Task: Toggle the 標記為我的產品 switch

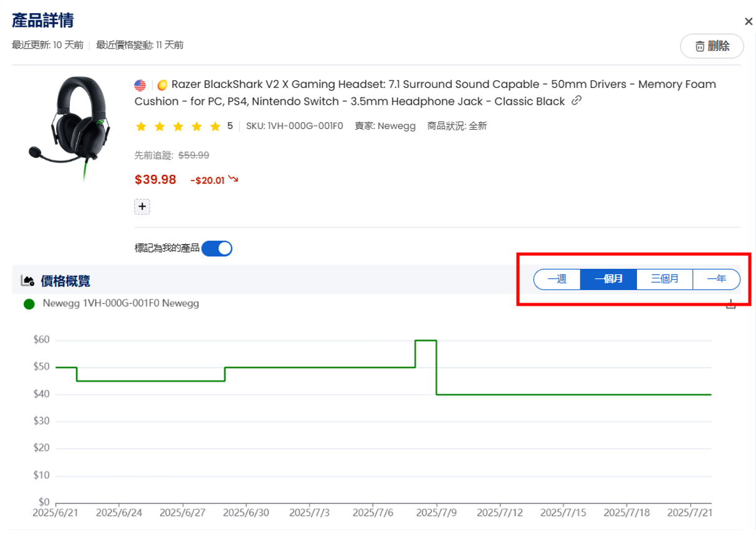Action: click(217, 248)
